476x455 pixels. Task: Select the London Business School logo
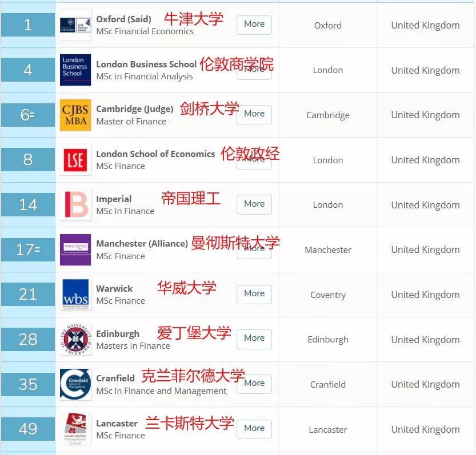click(75, 70)
